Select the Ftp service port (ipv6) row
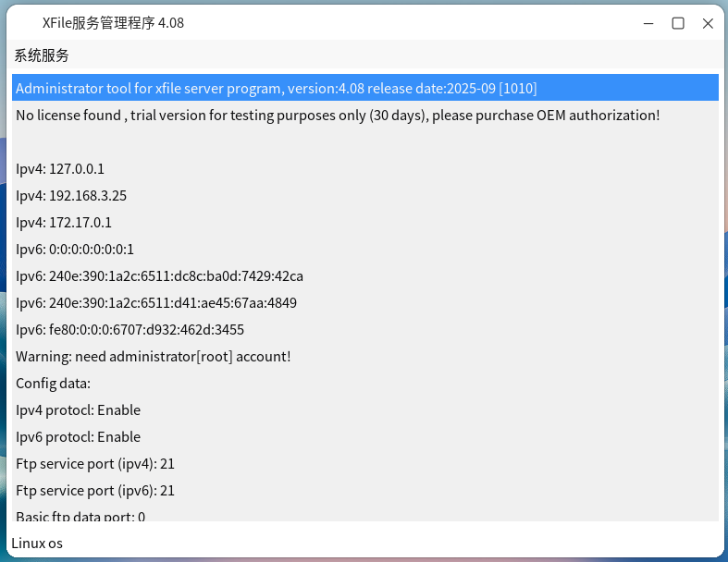This screenshot has height=562, width=728. tap(95, 491)
